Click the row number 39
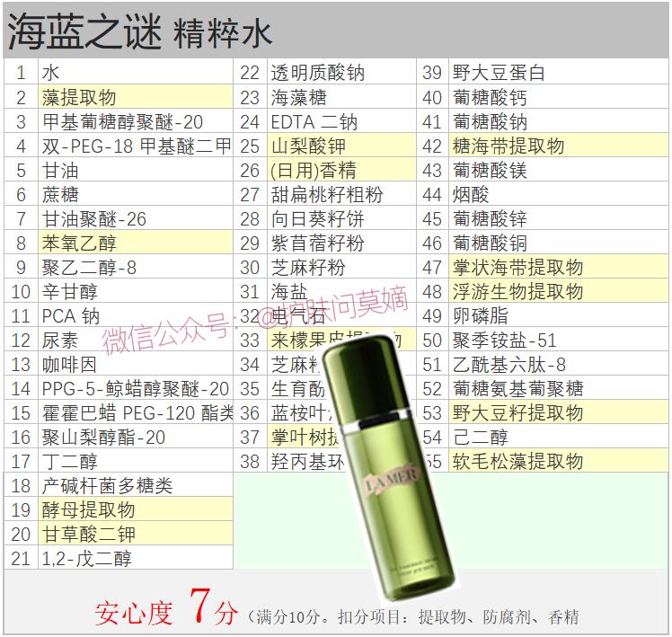672x637 pixels. point(432,72)
